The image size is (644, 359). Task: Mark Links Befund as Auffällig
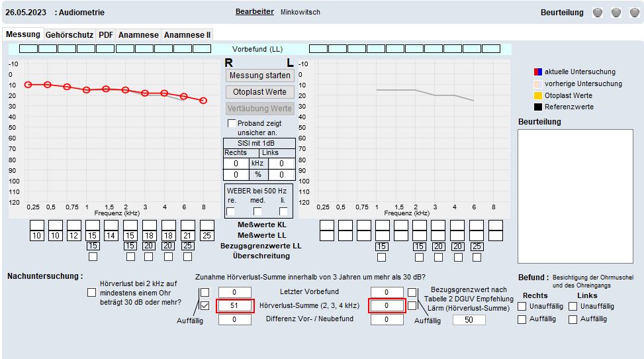point(573,319)
